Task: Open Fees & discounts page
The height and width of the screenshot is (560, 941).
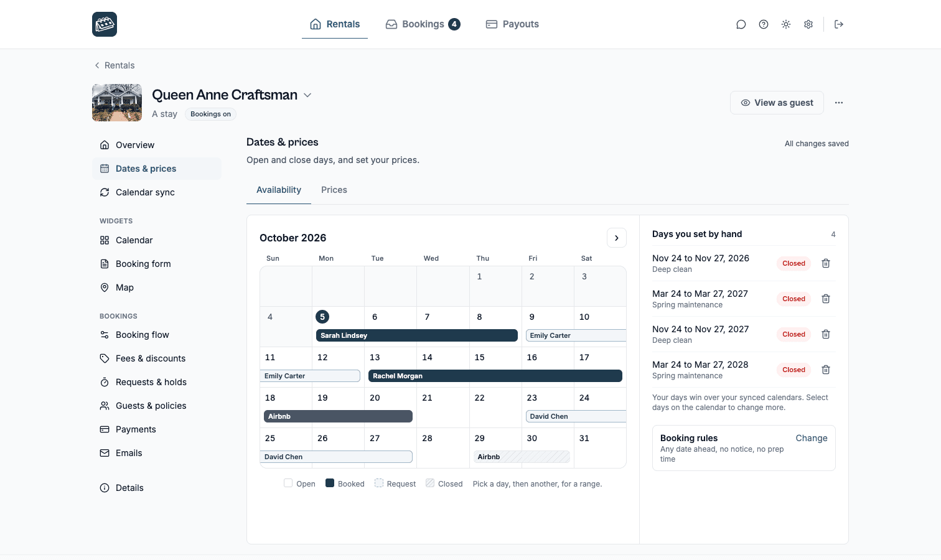Action: (x=157, y=358)
